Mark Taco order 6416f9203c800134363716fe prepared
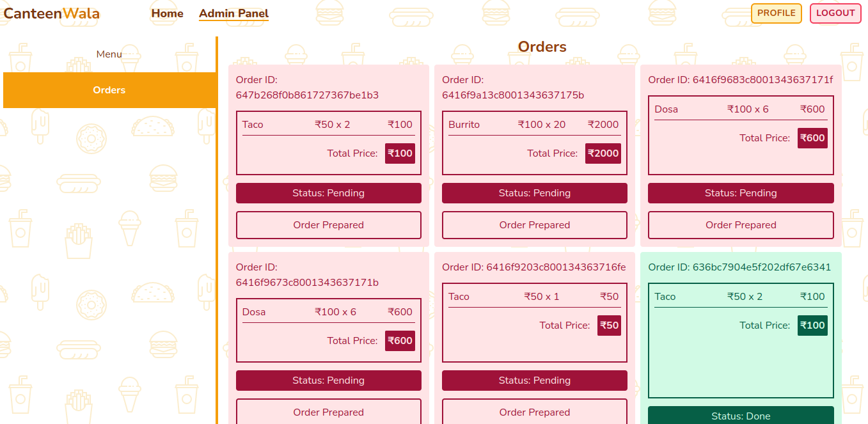Screen dimensions: 868x424 click(x=535, y=412)
